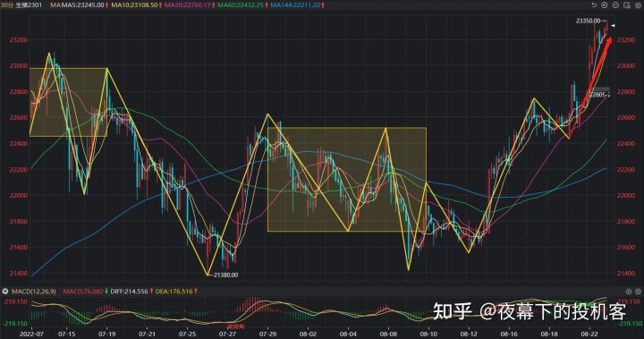Select the MA10:23108.50 value

pos(134,5)
